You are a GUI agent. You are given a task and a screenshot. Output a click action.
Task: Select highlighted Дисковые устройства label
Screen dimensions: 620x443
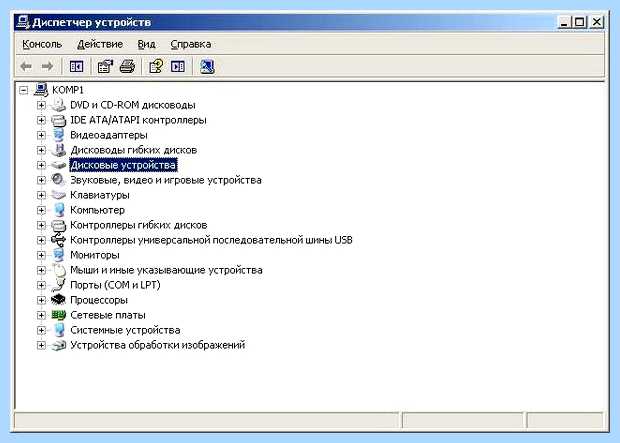123,165
